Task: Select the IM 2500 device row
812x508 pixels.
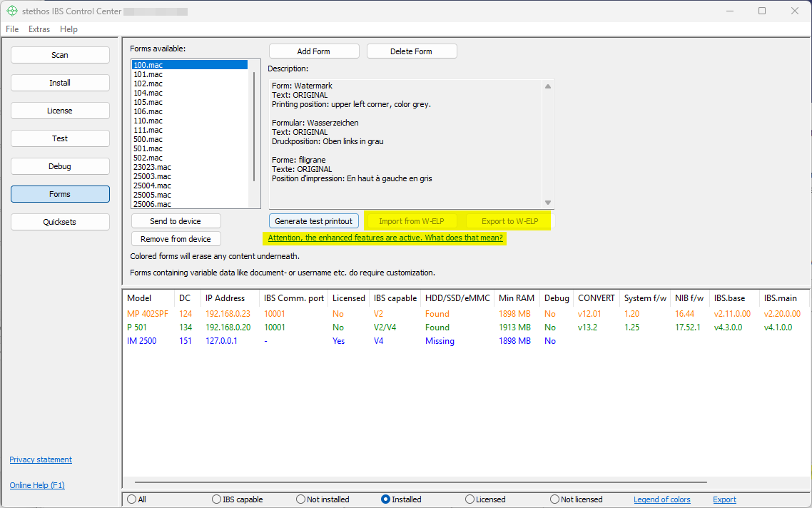Action: (141, 341)
